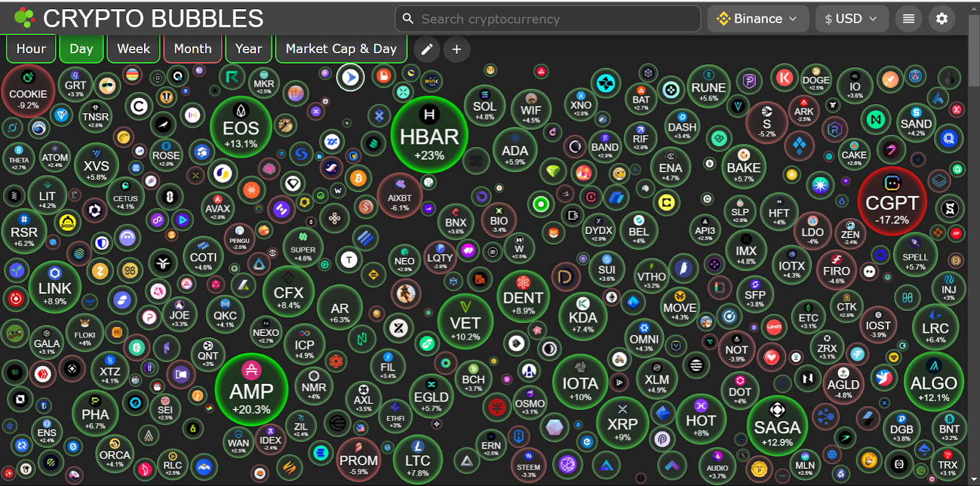Select the MOVE +4.3% bubble
The height and width of the screenshot is (486, 980).
(x=680, y=307)
